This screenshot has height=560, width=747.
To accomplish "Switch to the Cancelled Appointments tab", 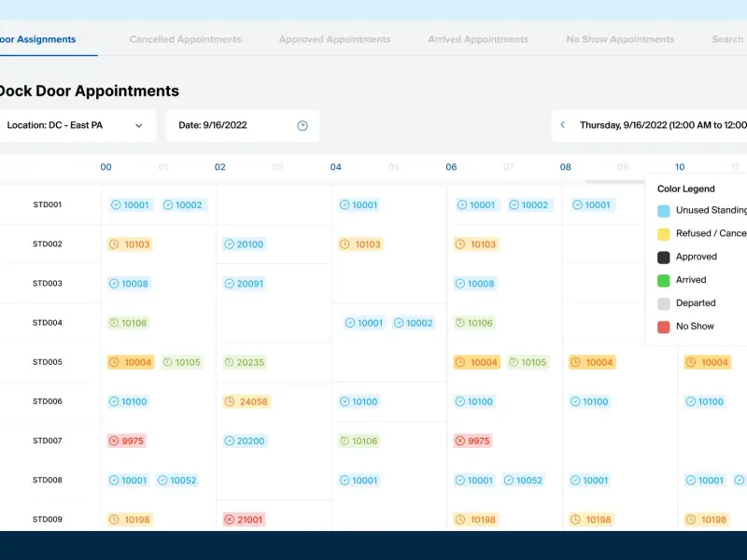I will click(x=185, y=39).
